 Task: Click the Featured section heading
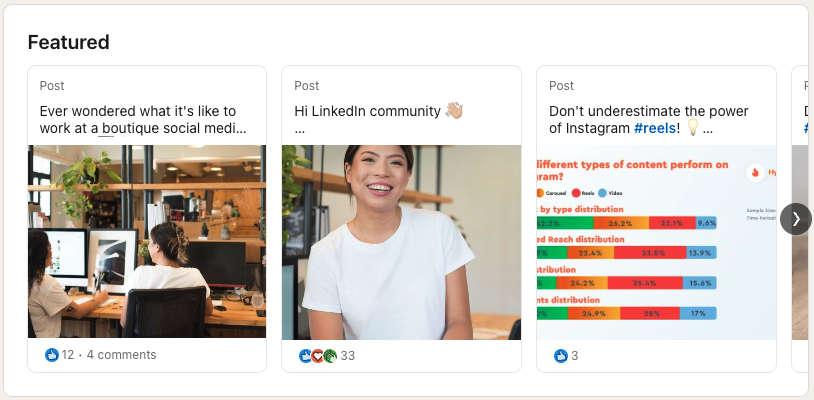69,42
